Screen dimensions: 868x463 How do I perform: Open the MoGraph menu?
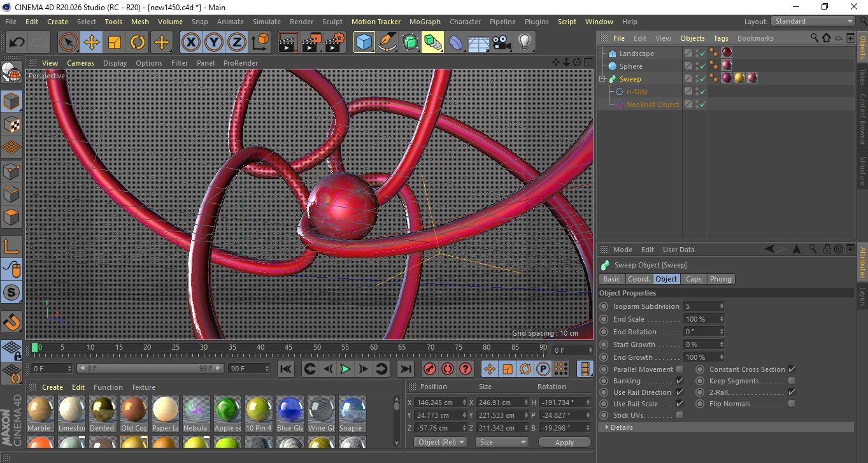tap(424, 22)
